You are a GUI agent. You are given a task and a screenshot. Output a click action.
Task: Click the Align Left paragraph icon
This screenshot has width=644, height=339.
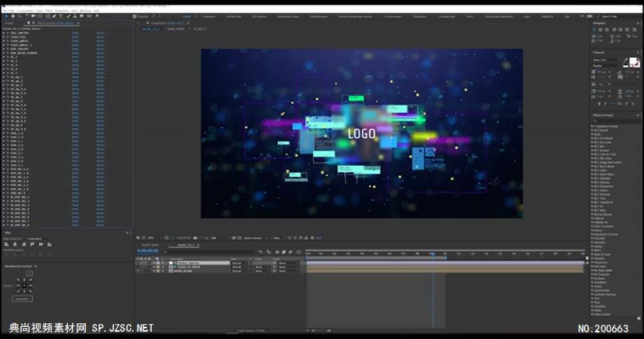pyautogui.click(x=594, y=30)
